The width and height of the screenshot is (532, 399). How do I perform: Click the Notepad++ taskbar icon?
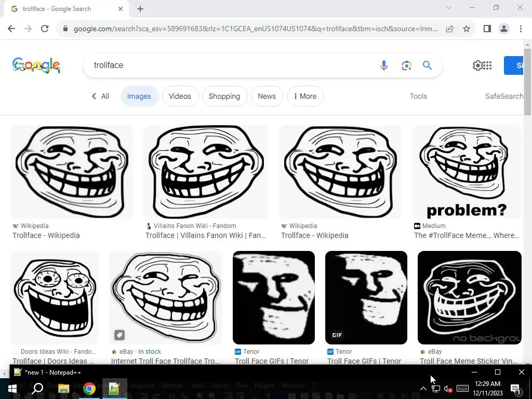coord(114,389)
